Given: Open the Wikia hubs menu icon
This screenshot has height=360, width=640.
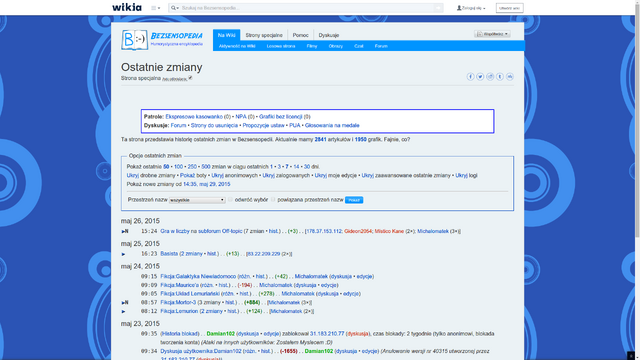Looking at the screenshot, I should (156, 8).
